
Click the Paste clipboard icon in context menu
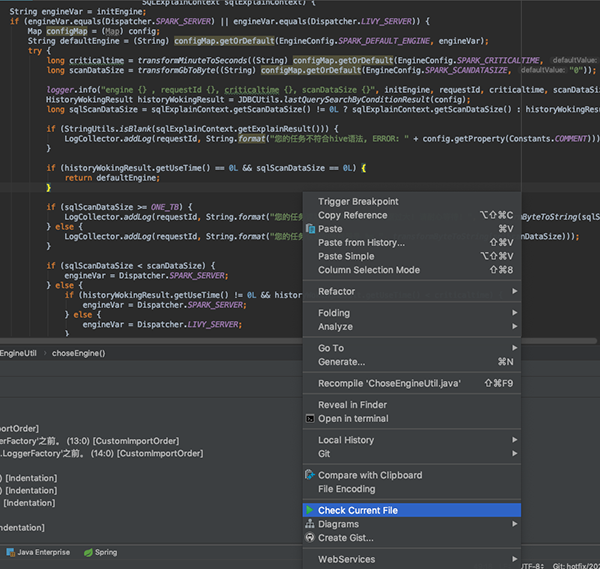point(310,229)
